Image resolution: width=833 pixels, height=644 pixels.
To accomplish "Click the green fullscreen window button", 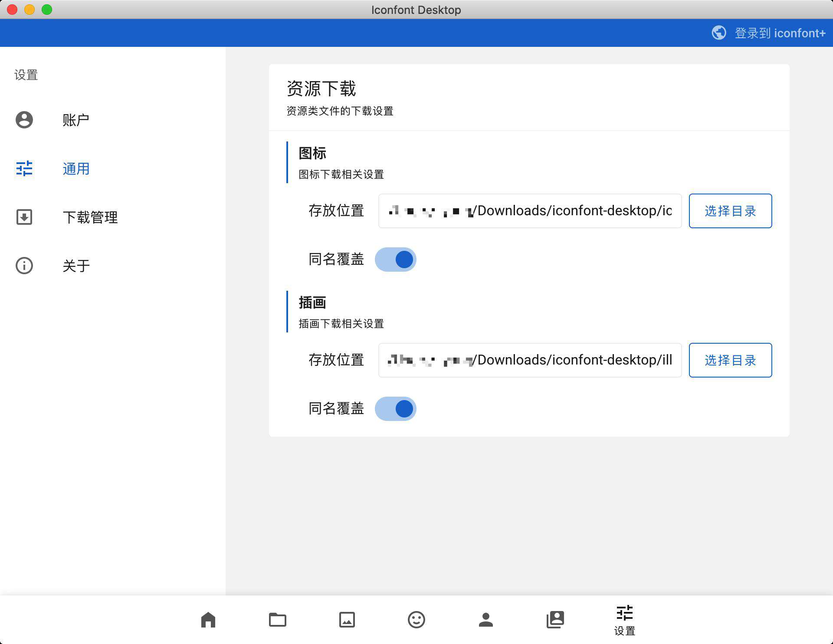I will [x=47, y=10].
